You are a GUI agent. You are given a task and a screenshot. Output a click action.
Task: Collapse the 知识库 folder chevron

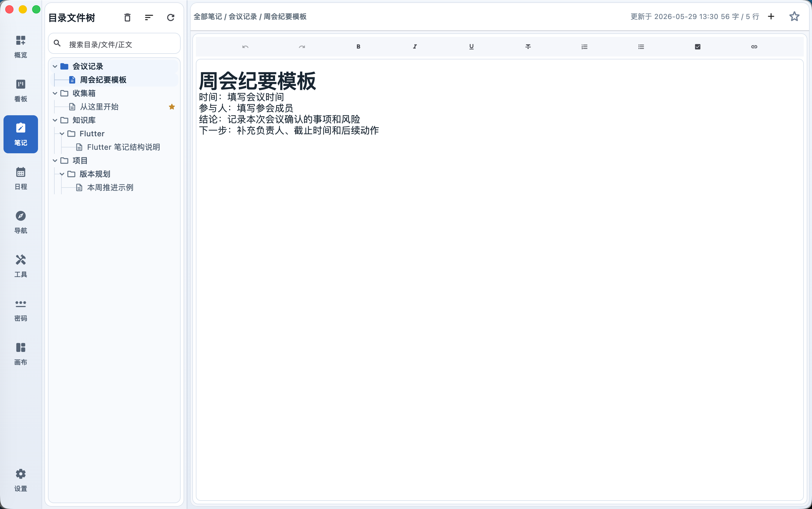click(x=55, y=120)
